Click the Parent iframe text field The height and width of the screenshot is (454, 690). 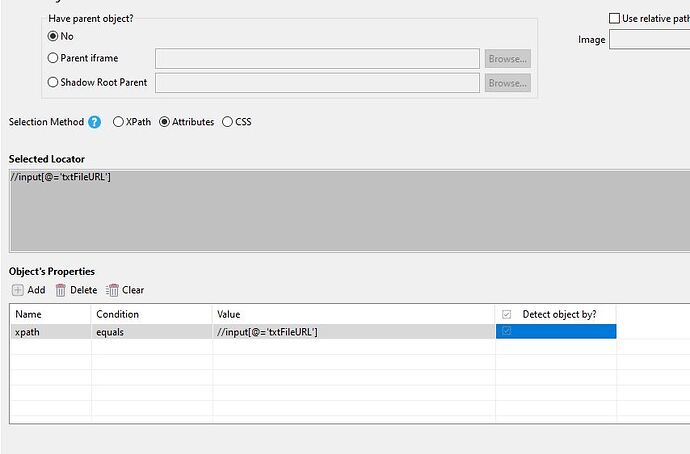coord(317,59)
